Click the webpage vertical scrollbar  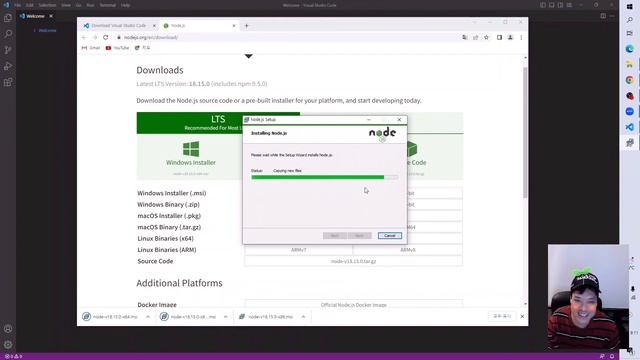pos(525,133)
